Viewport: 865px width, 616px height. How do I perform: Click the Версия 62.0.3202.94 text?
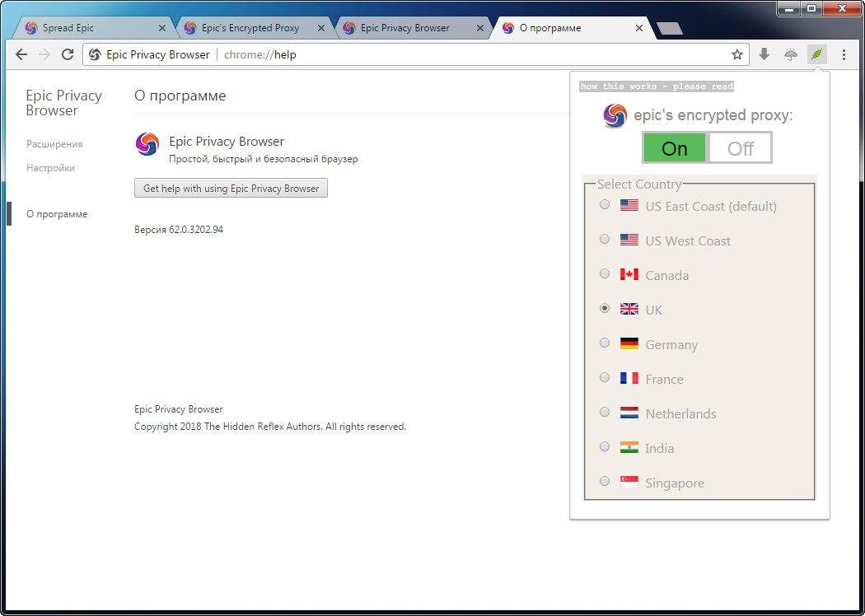point(179,230)
